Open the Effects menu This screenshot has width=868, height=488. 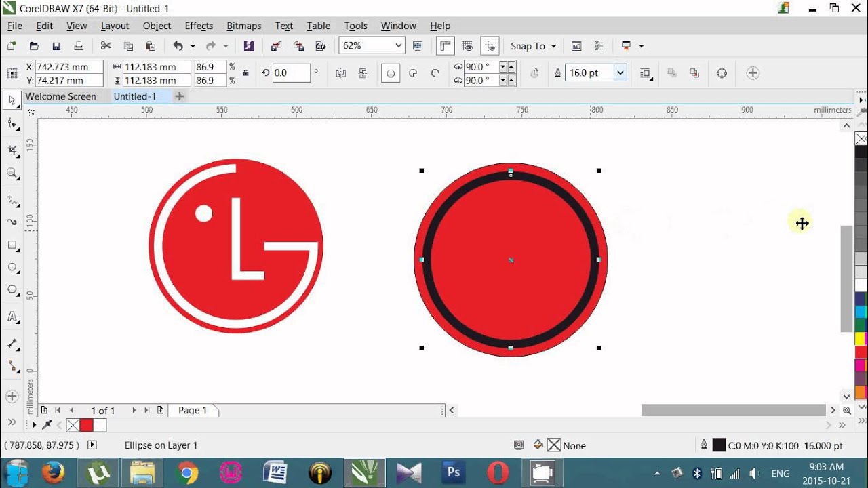click(x=199, y=26)
